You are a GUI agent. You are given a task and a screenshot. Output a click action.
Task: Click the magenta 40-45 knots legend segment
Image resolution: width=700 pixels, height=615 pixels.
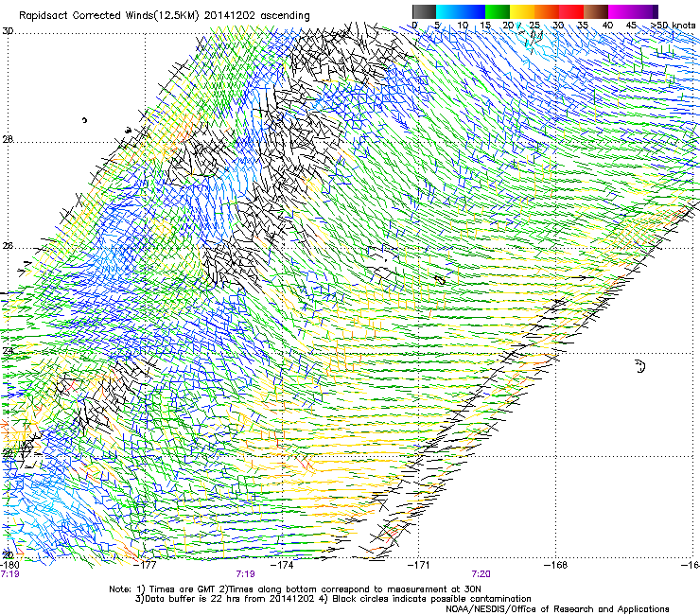(621, 11)
